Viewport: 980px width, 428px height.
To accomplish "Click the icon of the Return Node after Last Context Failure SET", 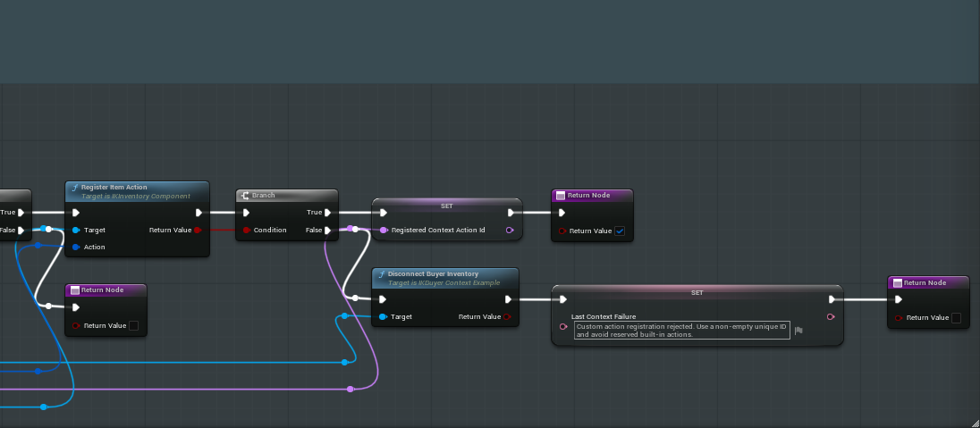I will coord(897,283).
